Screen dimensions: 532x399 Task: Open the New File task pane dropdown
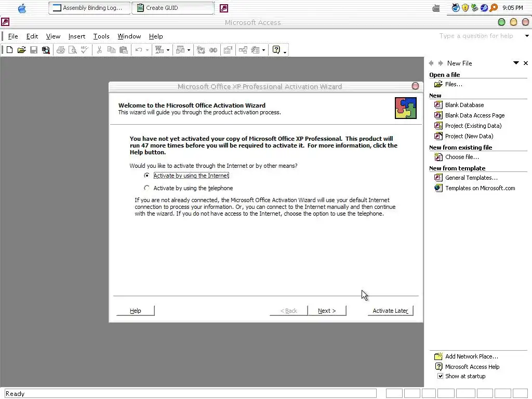[516, 63]
